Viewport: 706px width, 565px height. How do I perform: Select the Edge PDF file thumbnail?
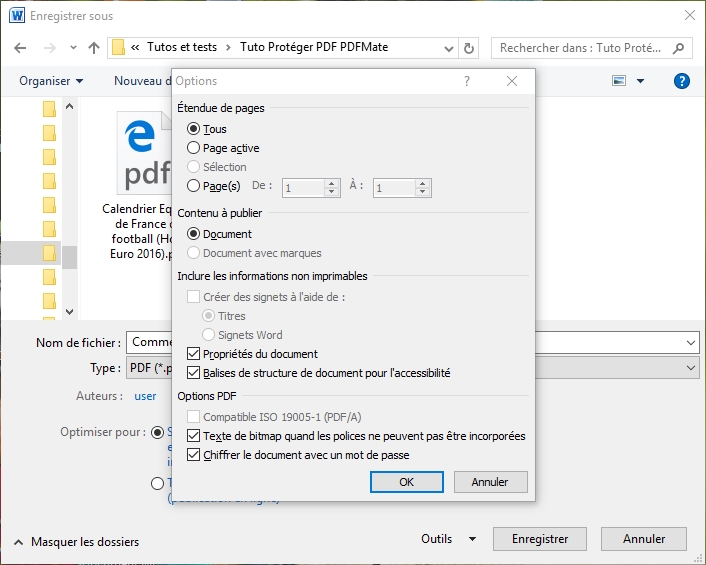point(144,153)
